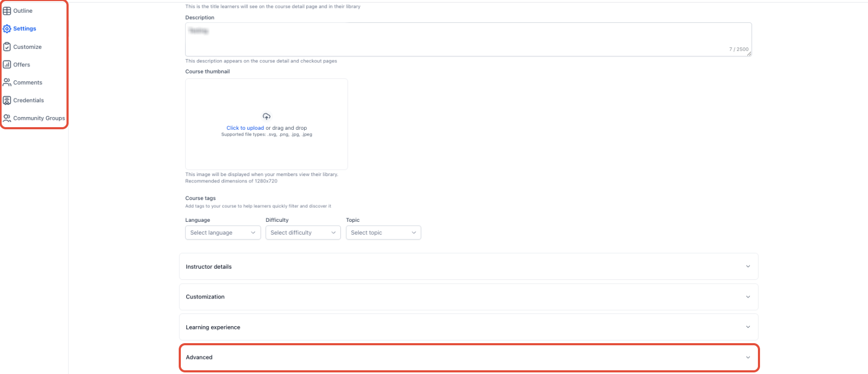Click the description appears on checkout helper text

261,61
